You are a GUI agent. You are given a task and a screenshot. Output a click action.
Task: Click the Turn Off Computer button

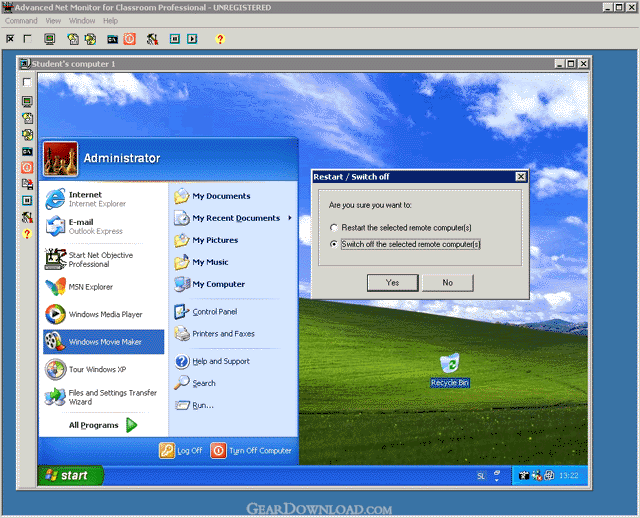[x=251, y=451]
